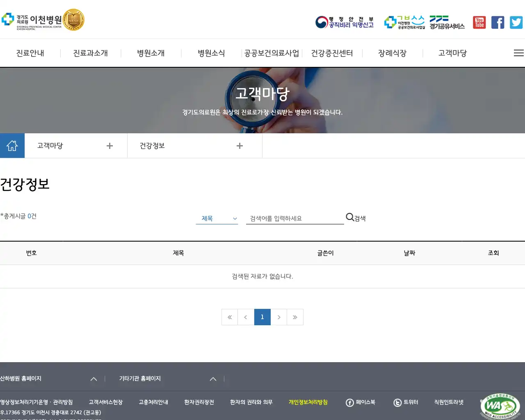Viewport: 525px width, 420px height.
Task: Click the home icon in the breadcrumb bar
Action: coord(12,145)
